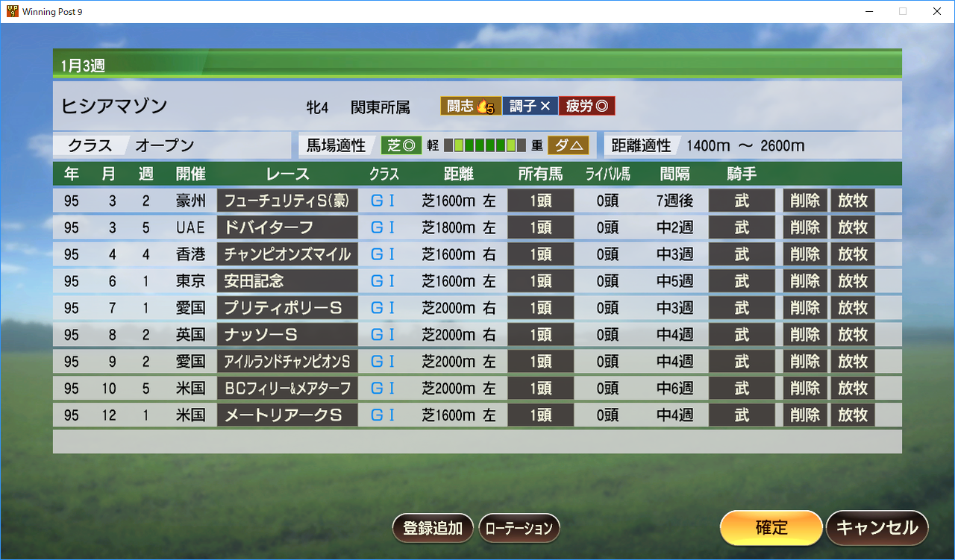The height and width of the screenshot is (560, 955).
Task: Delete the チャンピオンズマイル entry
Action: pyautogui.click(x=805, y=254)
